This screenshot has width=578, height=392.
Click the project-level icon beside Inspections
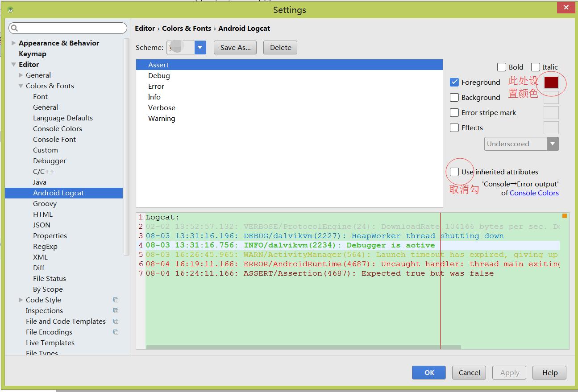point(116,311)
